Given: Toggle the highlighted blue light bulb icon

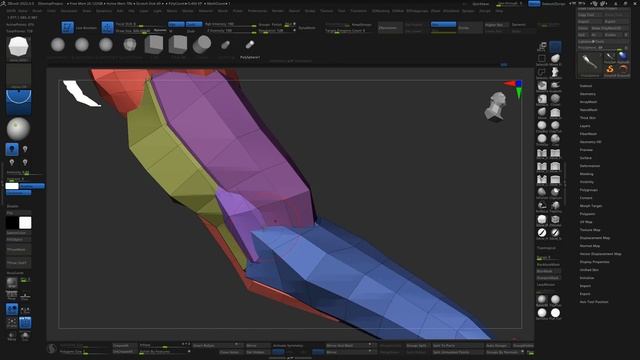Looking at the screenshot, I should pos(12,149).
